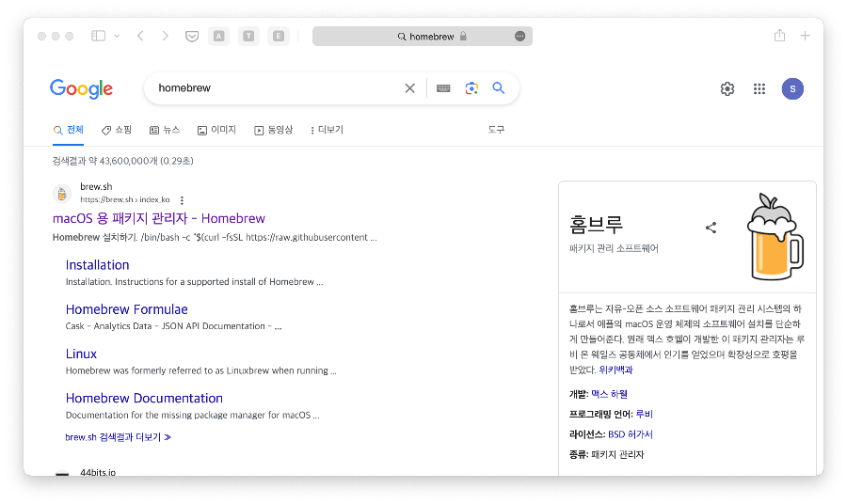847x504 pixels.
Task: Click the 'https://brew.sh › index_ko' URL text
Action: click(x=125, y=199)
